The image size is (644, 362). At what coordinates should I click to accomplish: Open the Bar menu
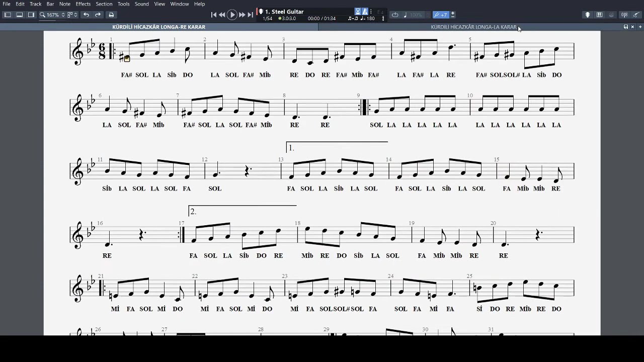point(50,4)
